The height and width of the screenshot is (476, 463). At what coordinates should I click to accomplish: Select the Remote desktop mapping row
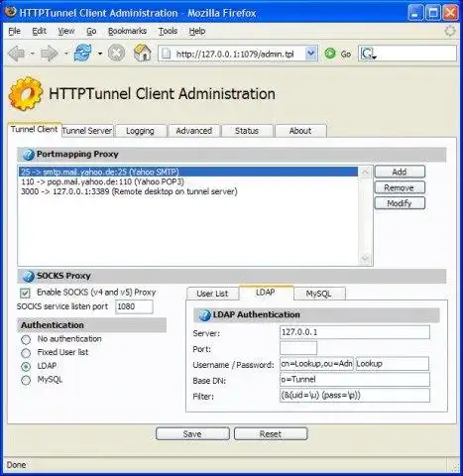pyautogui.click(x=188, y=191)
